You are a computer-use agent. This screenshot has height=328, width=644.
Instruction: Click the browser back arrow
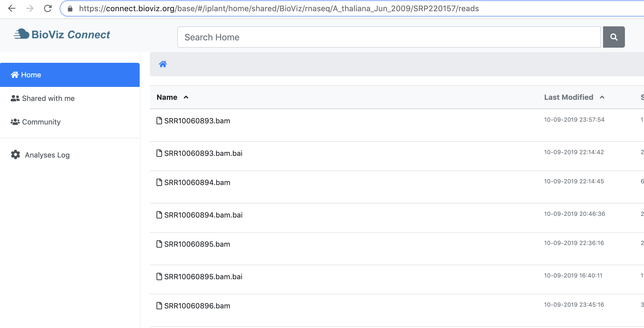pyautogui.click(x=12, y=8)
